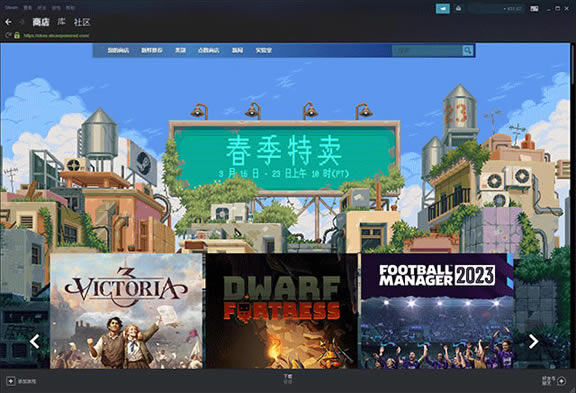576x393 pixels.
Task: Open the fifth title bar menu
Action: [70, 7]
